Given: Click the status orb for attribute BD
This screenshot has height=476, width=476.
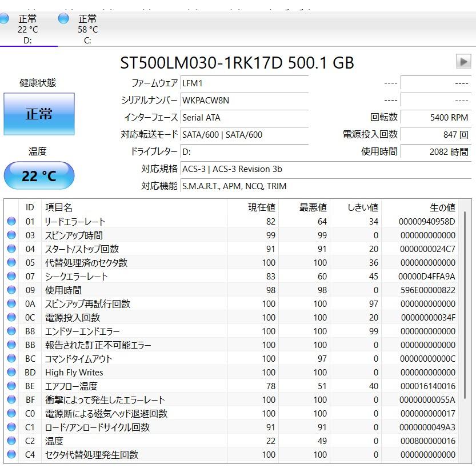Looking at the screenshot, I should [x=11, y=372].
